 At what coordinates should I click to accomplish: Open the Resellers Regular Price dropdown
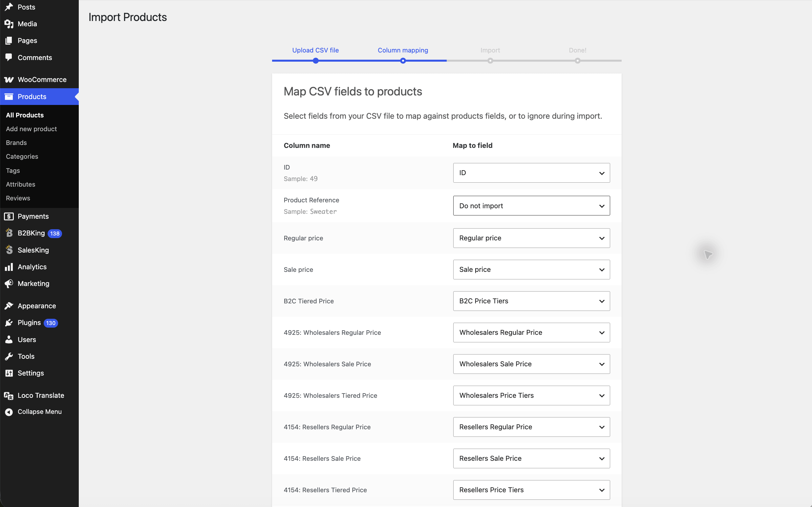(x=531, y=427)
